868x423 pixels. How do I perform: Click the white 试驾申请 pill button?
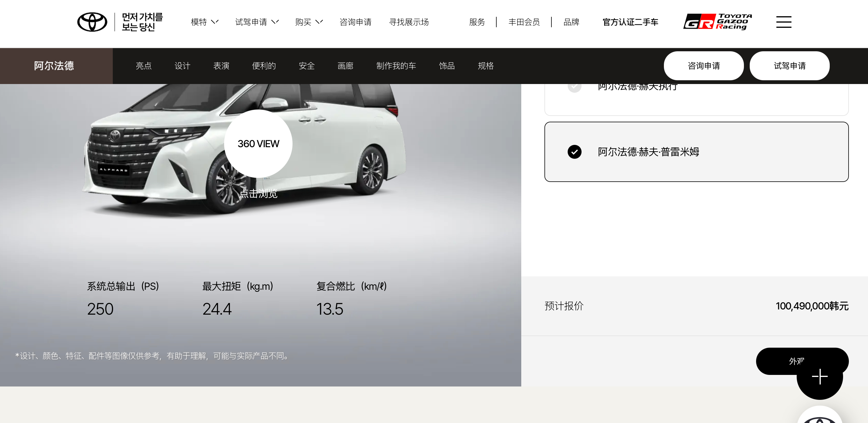[789, 66]
